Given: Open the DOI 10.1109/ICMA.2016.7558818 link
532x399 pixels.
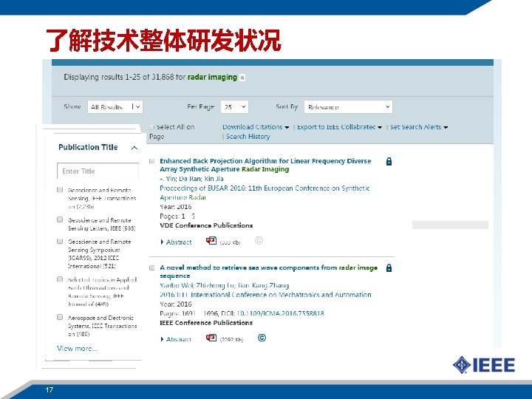Looking at the screenshot, I should tap(280, 313).
